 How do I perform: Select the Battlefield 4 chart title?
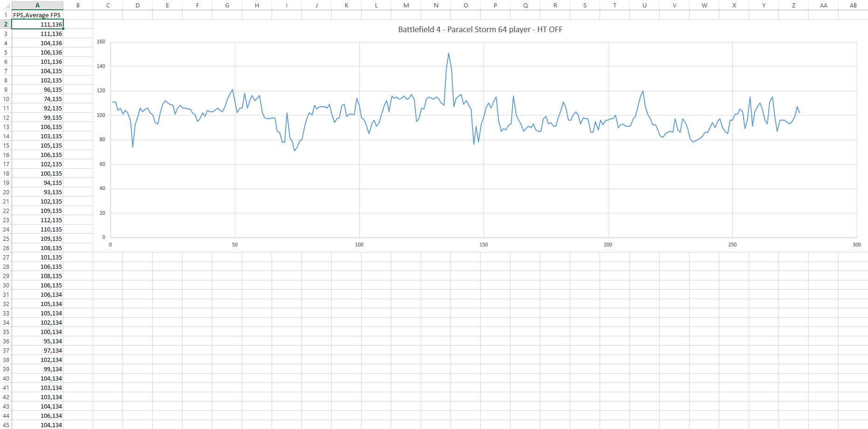(480, 29)
